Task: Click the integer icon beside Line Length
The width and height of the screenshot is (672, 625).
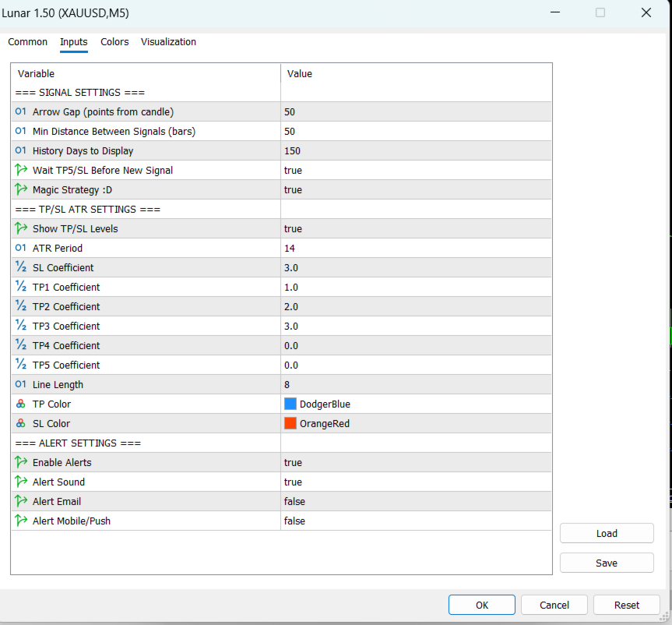Action: (20, 384)
